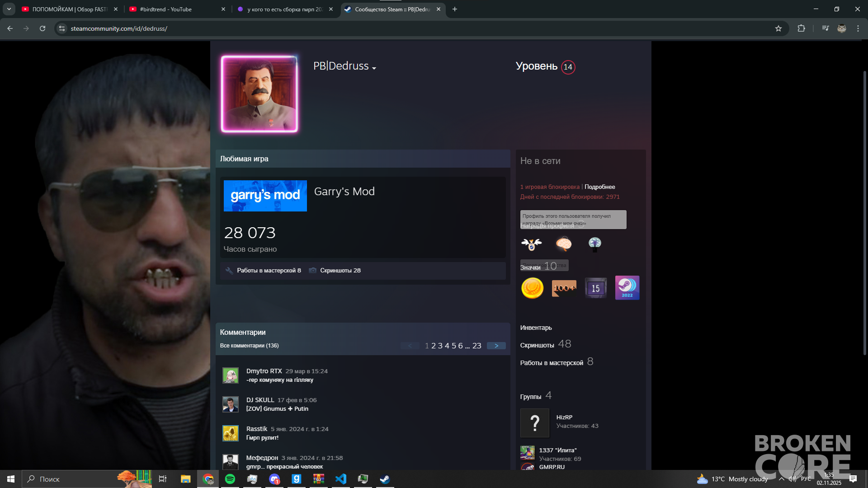The width and height of the screenshot is (868, 488).
Task: Click the site information icon in address bar
Action: pos(62,28)
